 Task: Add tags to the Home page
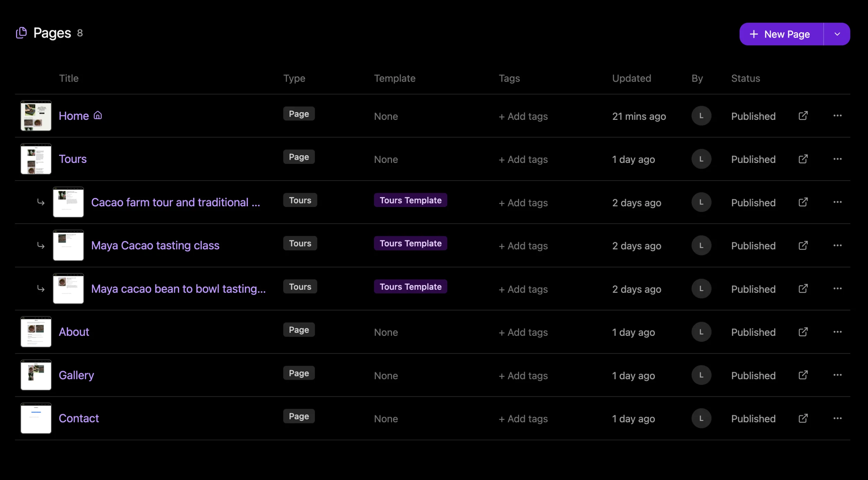[523, 116]
